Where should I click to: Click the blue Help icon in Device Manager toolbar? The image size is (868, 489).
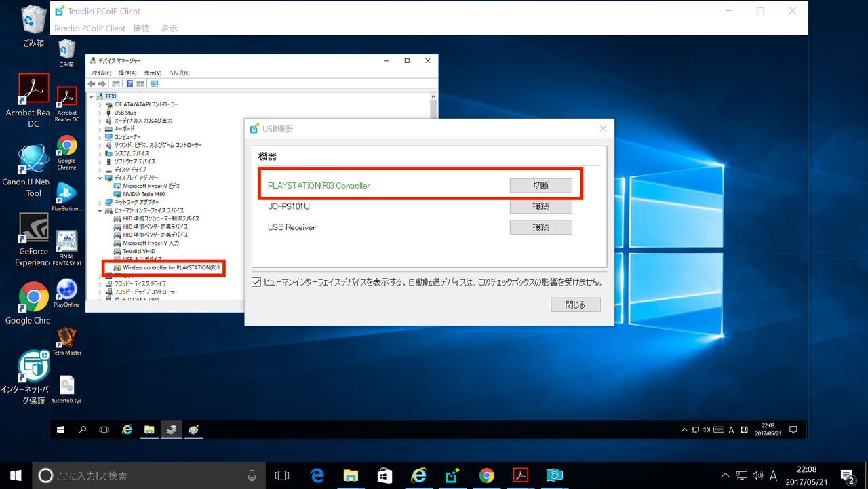[x=129, y=84]
